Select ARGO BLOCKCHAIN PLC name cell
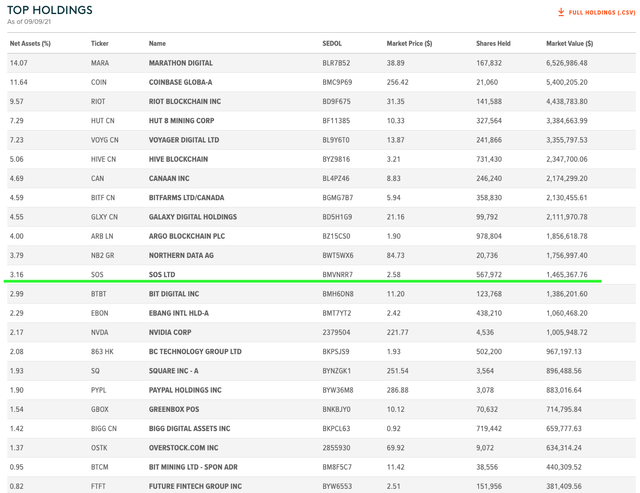 [x=187, y=236]
